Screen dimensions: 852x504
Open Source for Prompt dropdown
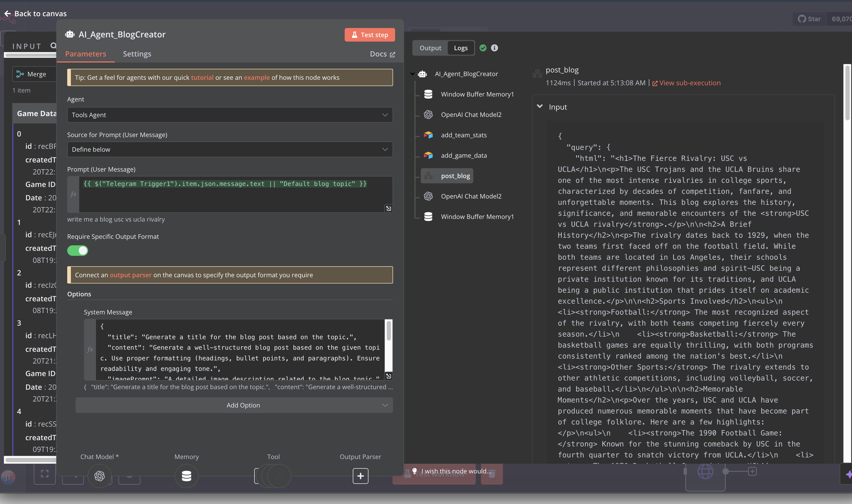coord(230,149)
